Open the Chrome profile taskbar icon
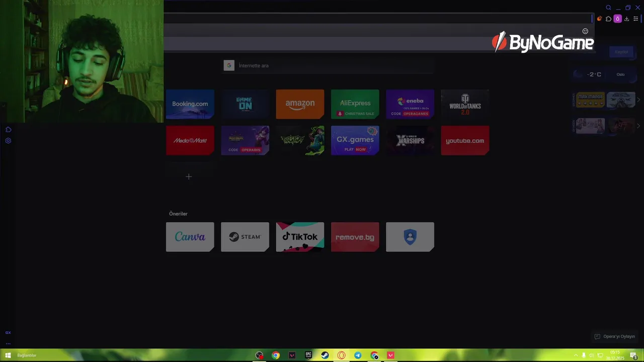 (374, 355)
